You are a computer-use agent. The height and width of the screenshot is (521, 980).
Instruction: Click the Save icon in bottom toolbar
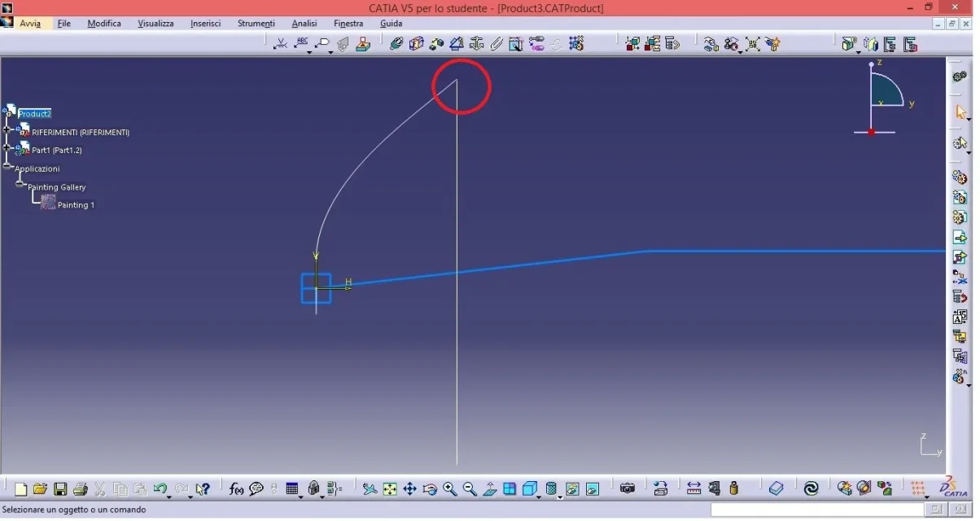(x=60, y=489)
